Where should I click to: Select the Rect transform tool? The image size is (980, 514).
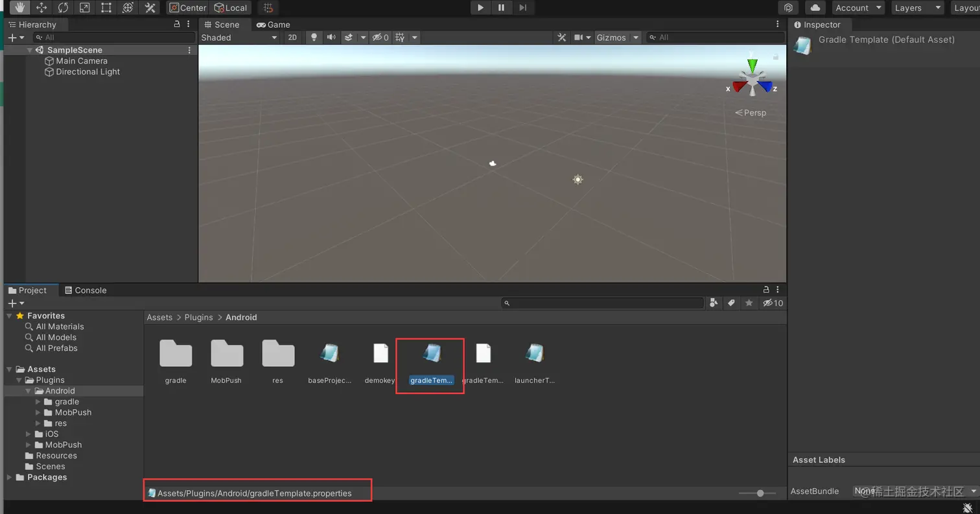[106, 8]
